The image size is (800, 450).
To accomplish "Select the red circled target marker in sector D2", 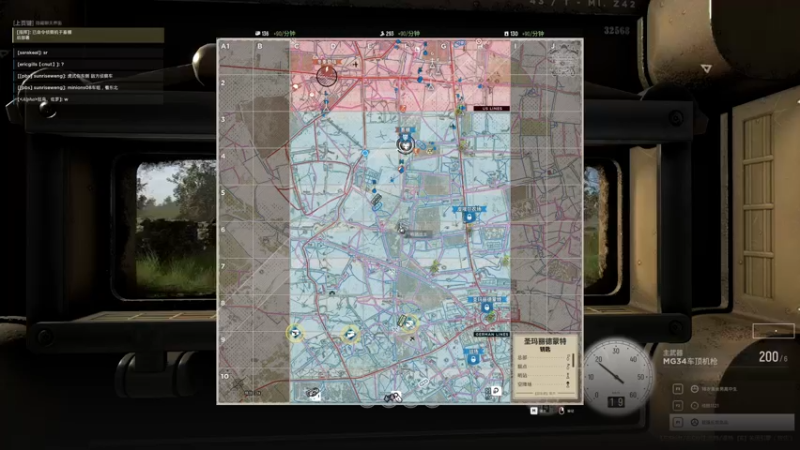I will pyautogui.click(x=327, y=76).
